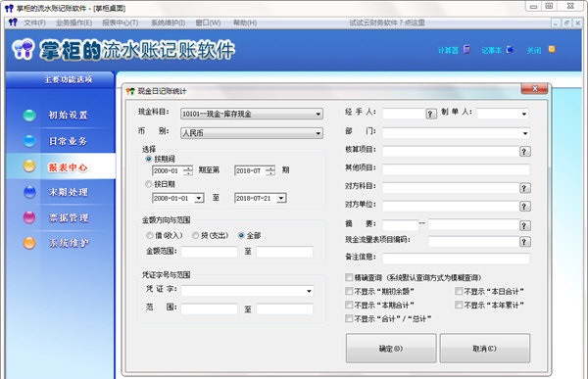This screenshot has height=379, width=588.
Task: Open the 窗口(W) menu
Action: click(x=208, y=23)
